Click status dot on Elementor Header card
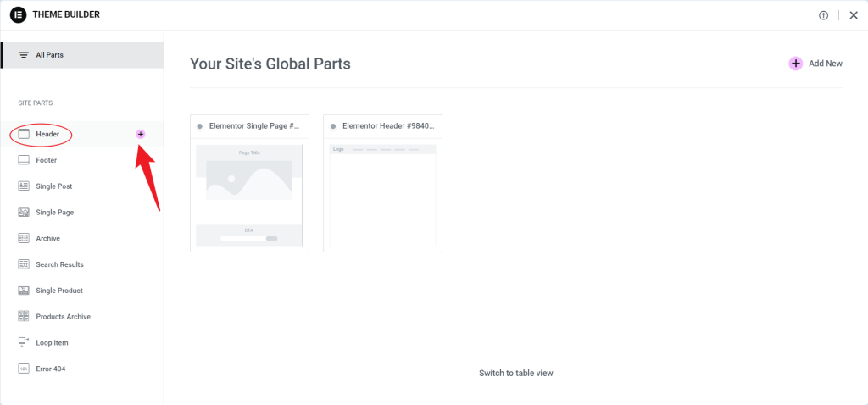Screen dimensions: 868x405 point(333,127)
